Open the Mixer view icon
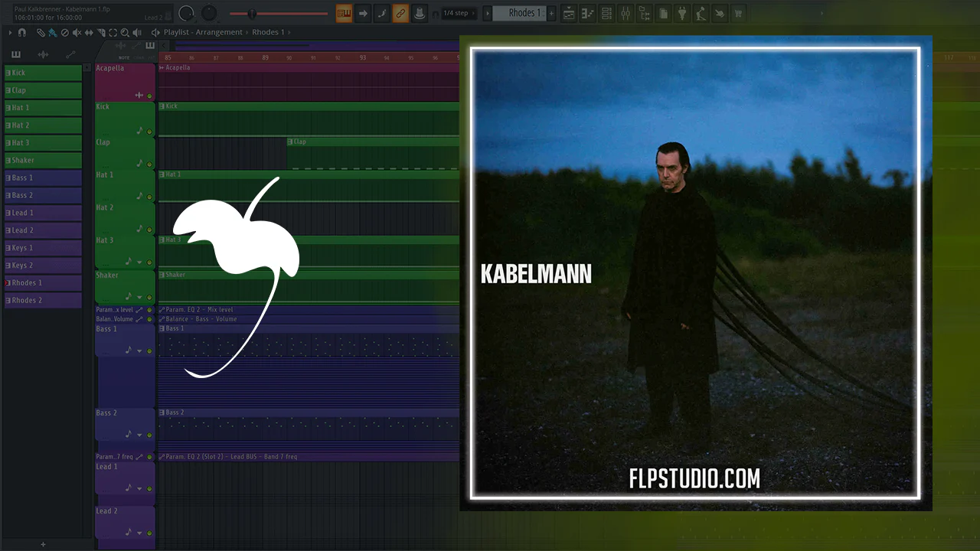Viewport: 980px width, 551px height. [x=625, y=13]
